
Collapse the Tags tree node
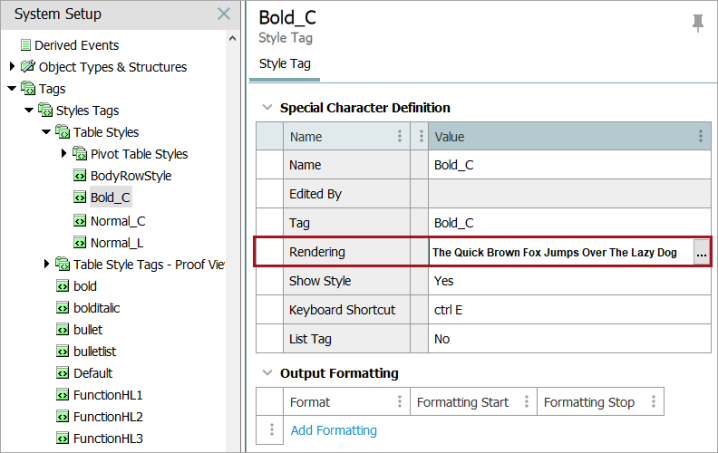12,88
